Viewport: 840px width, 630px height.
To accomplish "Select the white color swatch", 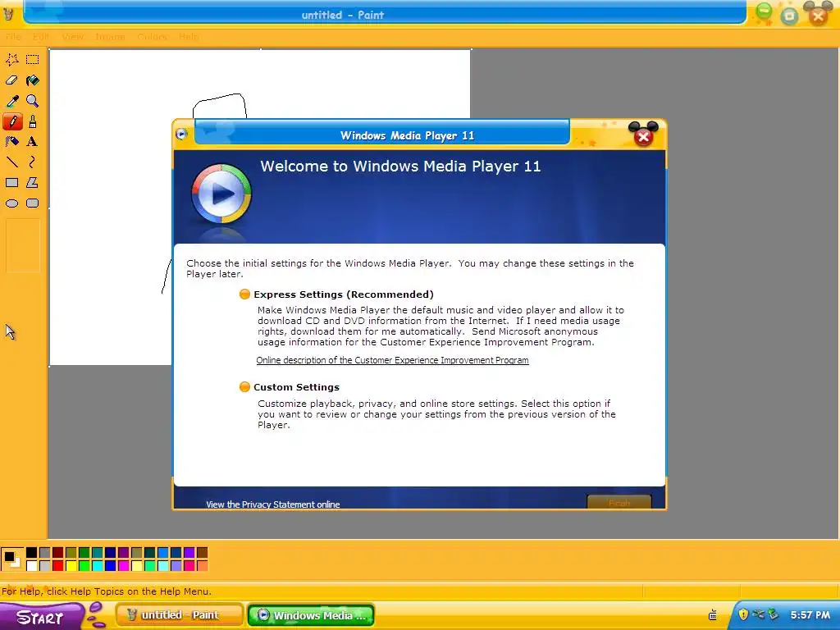I will [x=32, y=565].
